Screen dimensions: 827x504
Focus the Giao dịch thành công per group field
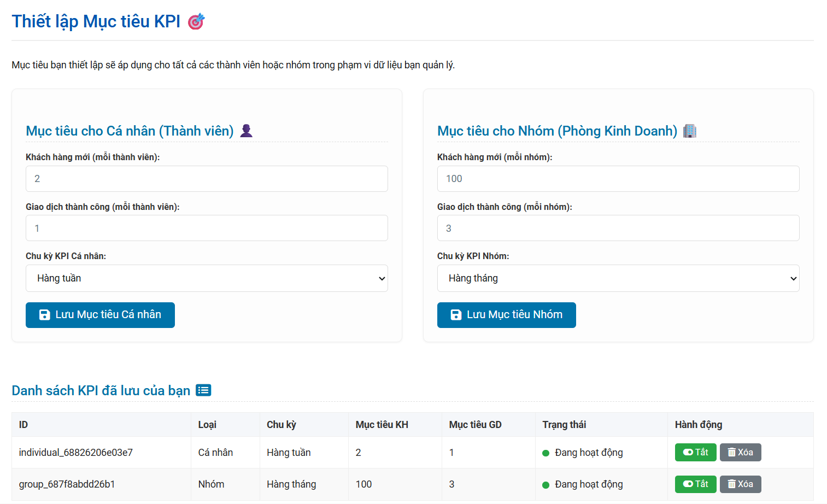click(618, 228)
